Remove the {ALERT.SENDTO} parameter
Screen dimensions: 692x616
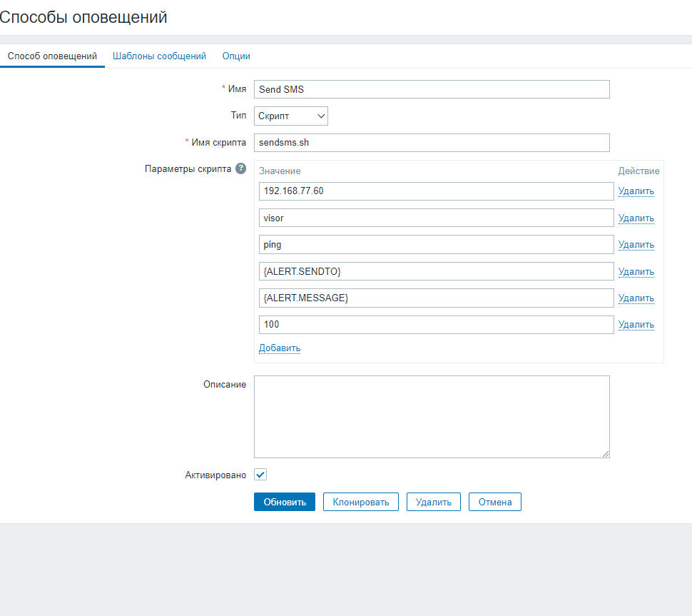pyautogui.click(x=636, y=272)
